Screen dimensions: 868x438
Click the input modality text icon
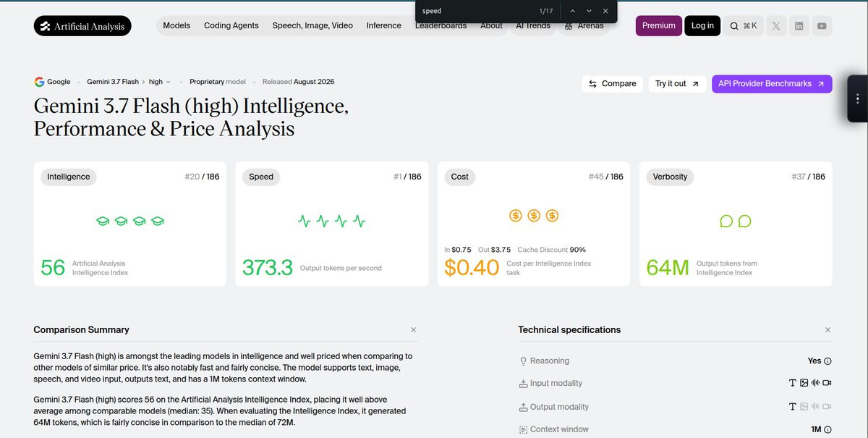793,383
